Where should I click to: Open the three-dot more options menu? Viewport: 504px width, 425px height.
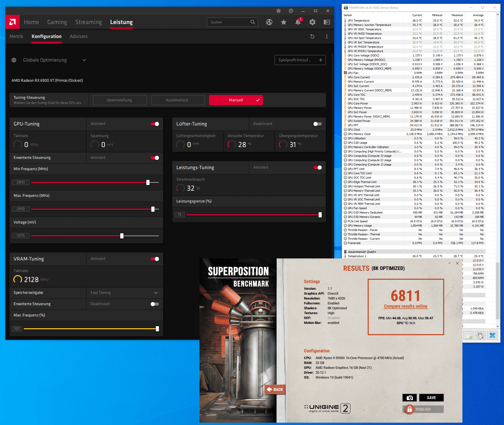(327, 36)
